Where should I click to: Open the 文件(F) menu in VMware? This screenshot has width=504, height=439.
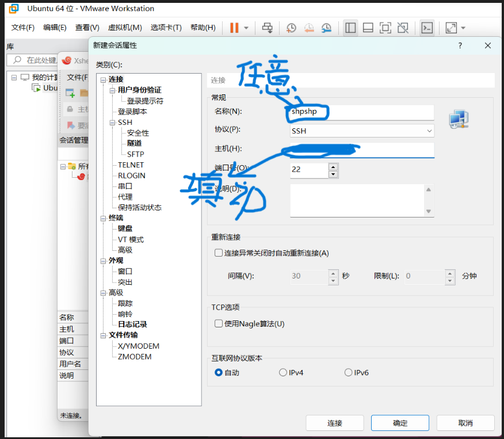click(23, 28)
